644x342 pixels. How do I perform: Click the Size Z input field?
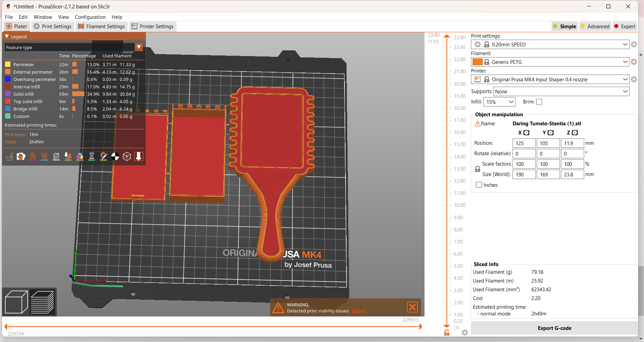pos(572,174)
